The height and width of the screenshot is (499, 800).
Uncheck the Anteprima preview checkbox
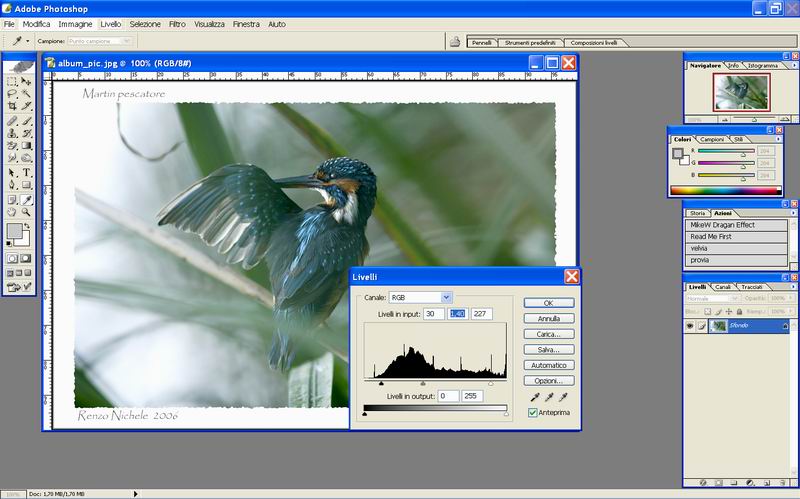click(x=533, y=412)
